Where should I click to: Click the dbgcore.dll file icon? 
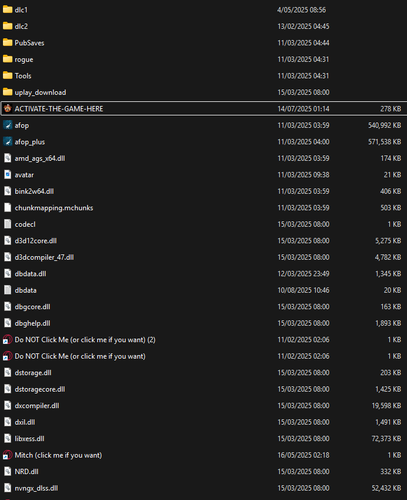tap(7, 307)
